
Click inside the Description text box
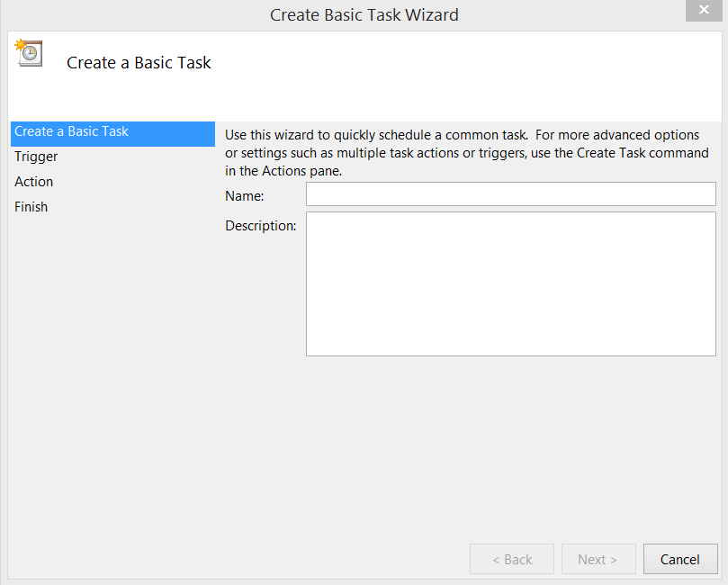[510, 283]
